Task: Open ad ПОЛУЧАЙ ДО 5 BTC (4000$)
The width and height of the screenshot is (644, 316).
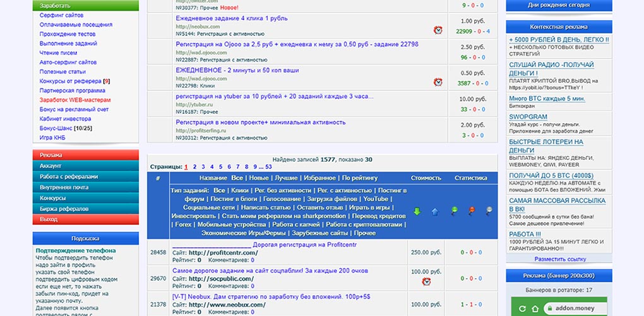Action: pos(551,176)
